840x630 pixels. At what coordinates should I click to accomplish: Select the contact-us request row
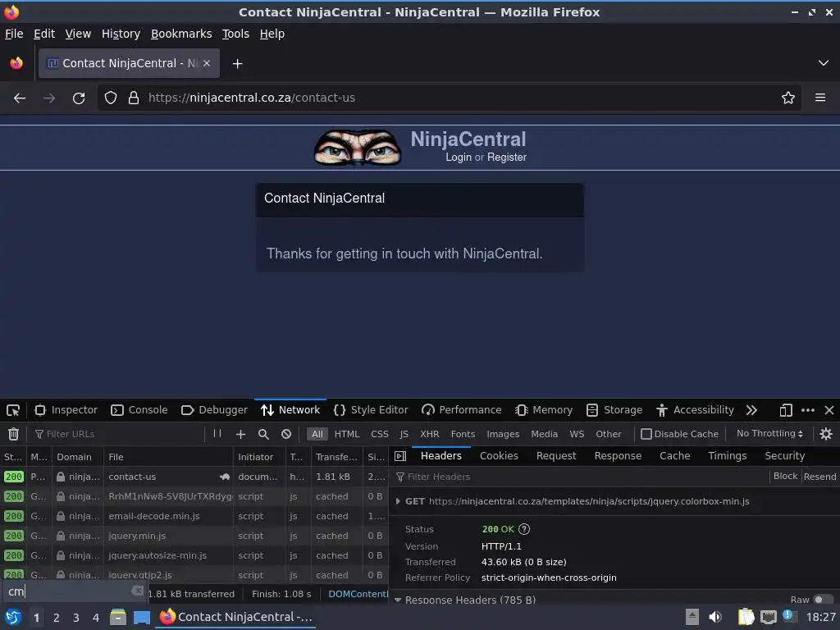click(194, 477)
